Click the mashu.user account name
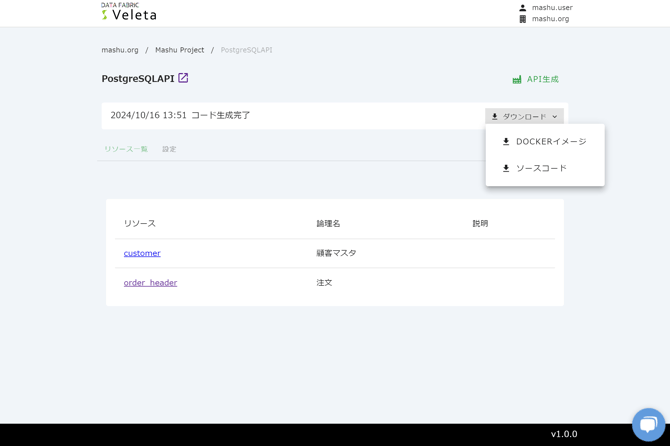The width and height of the screenshot is (670, 446). 552,8
